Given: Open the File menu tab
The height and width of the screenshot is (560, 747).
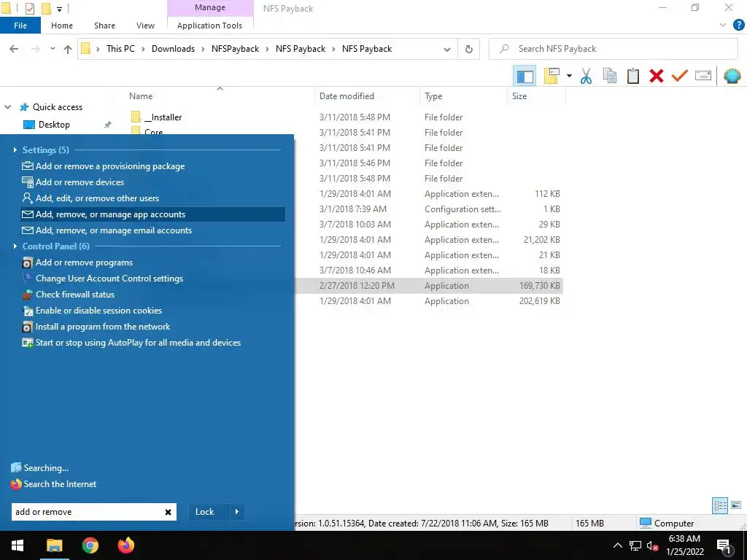Looking at the screenshot, I should click(x=20, y=26).
